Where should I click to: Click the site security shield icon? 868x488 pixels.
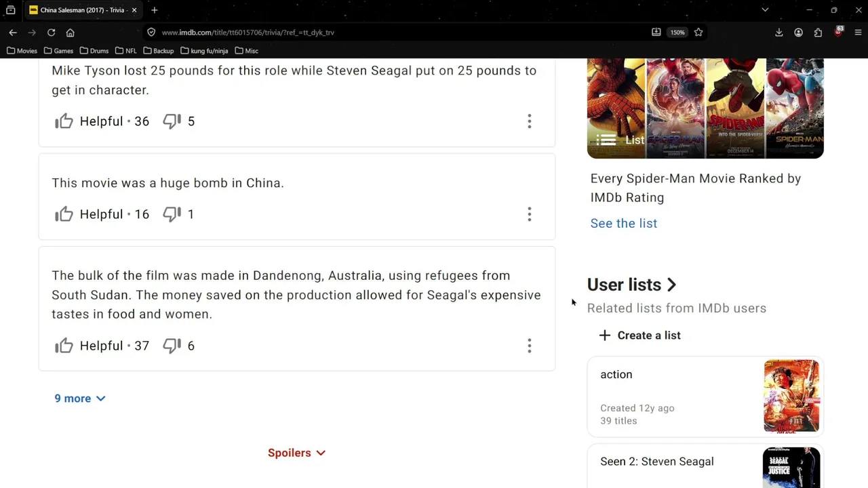click(x=151, y=33)
